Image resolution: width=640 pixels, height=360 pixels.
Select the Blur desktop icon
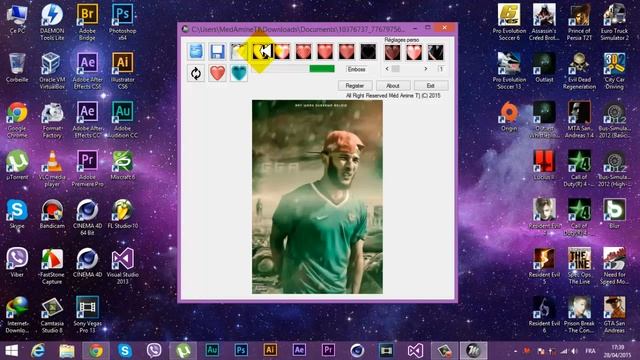pos(614,214)
